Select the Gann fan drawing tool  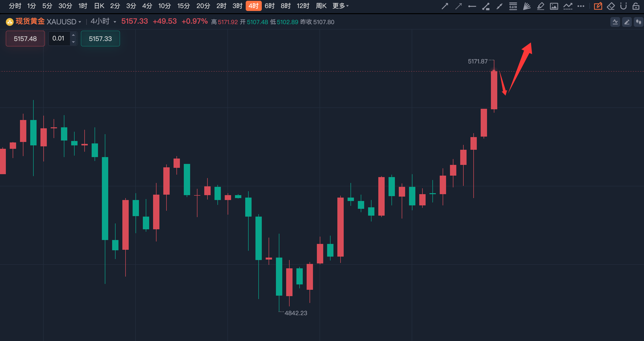[x=527, y=6]
